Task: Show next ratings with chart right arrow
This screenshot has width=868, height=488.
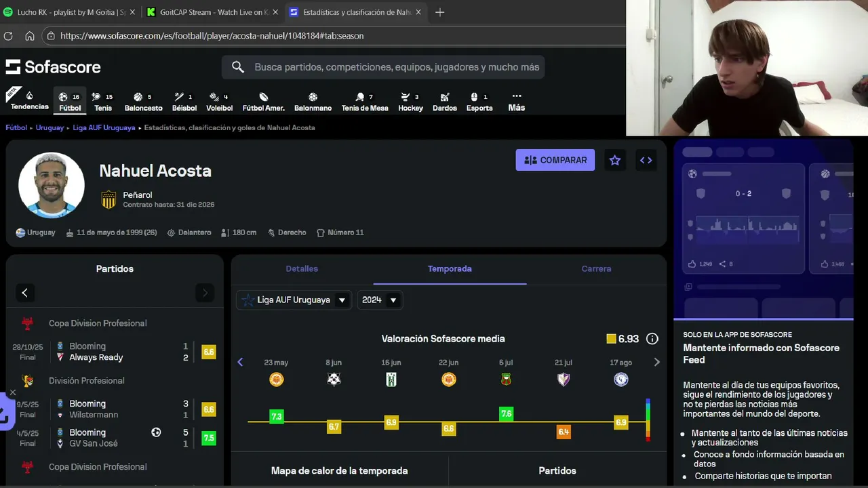Action: (656, 362)
